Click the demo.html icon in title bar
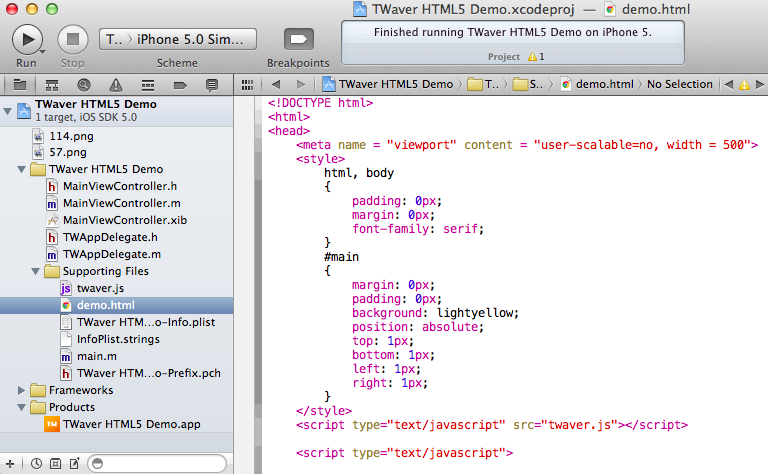 tap(610, 9)
